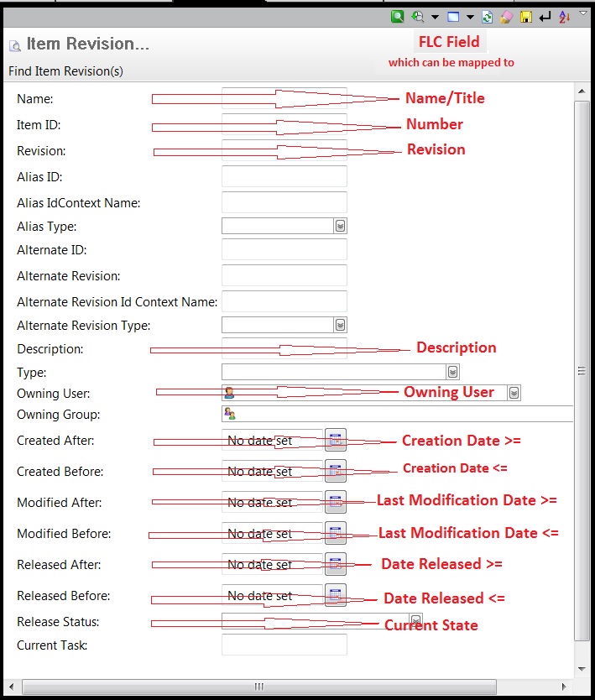595x700 pixels.
Task: Expand the select-a-search dropdown arrow
Action: (470, 18)
